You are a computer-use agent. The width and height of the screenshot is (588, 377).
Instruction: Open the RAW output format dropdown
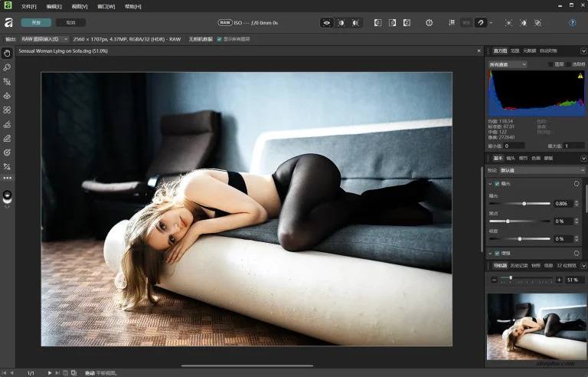click(44, 38)
